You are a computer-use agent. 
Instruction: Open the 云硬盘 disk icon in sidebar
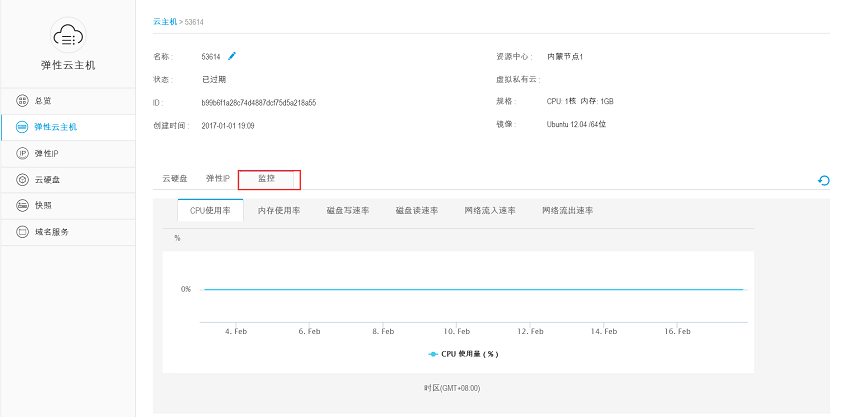[x=22, y=179]
